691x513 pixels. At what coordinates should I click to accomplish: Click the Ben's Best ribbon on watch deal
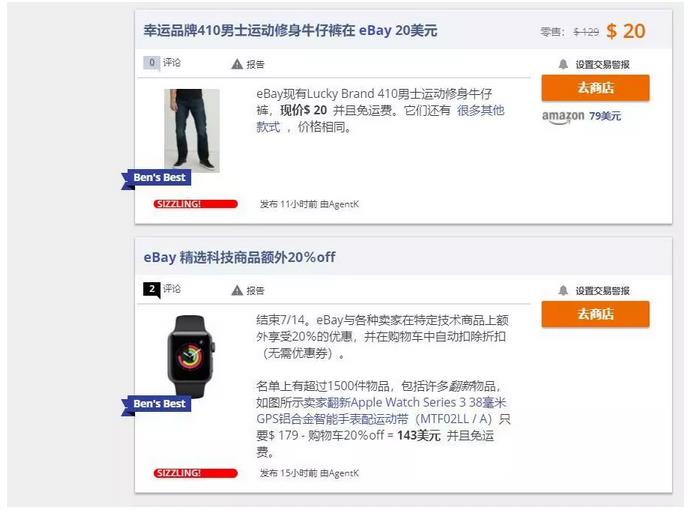(156, 405)
